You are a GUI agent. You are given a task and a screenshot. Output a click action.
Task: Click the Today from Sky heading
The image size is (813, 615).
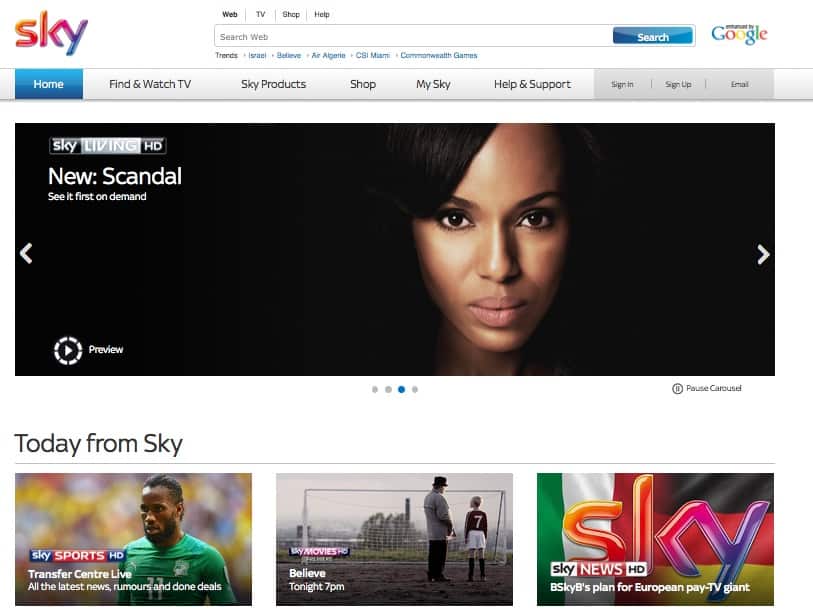coord(99,444)
